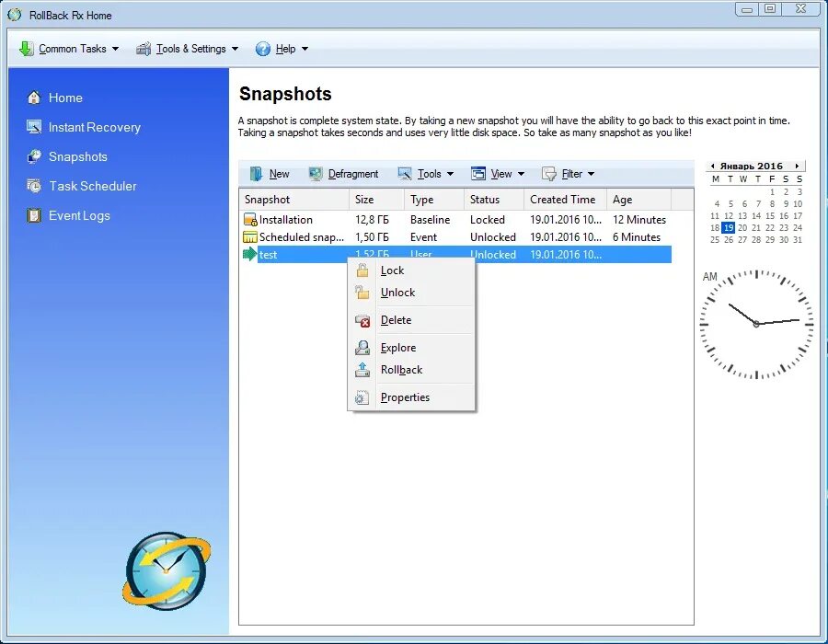Viewport: 828px width, 644px height.
Task: Go to Instant Recovery
Action: click(x=95, y=127)
